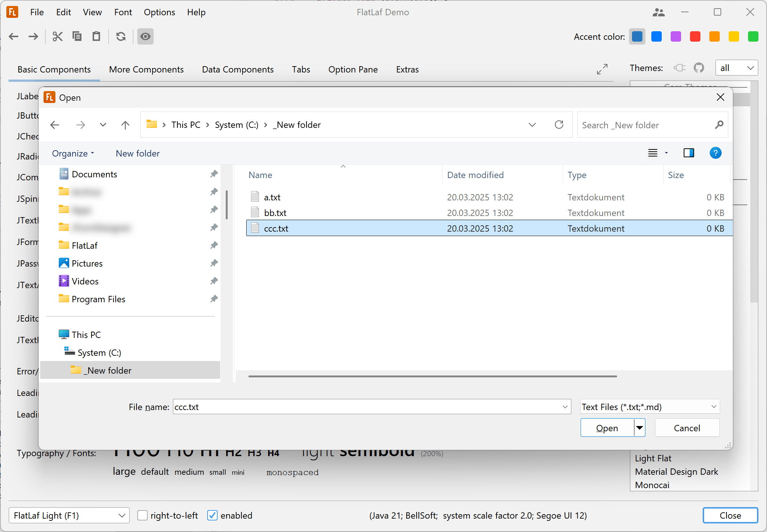
Task: Open view options dropdown arrow
Action: point(666,153)
